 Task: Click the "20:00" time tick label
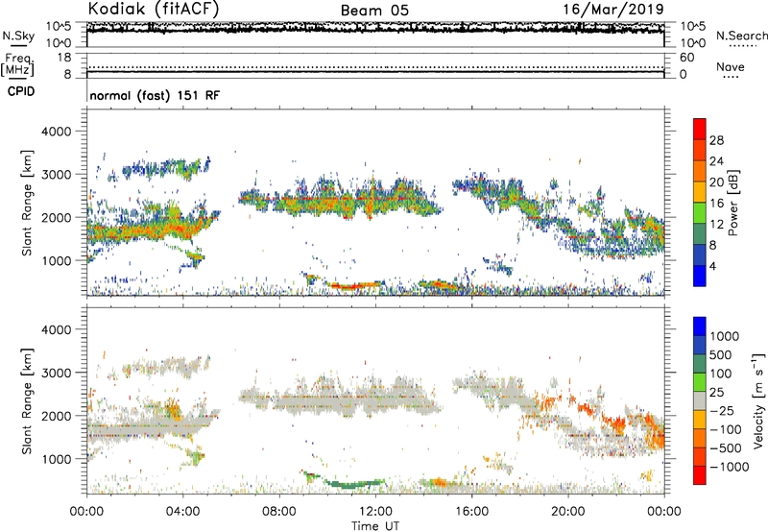click(568, 512)
